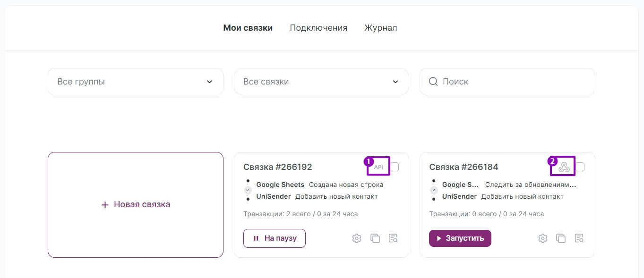Open Связка #266184 title
This screenshot has height=278, width=644.
point(464,167)
